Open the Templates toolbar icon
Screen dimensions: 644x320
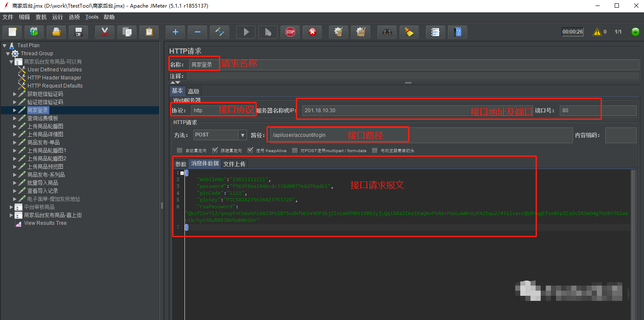tap(34, 32)
